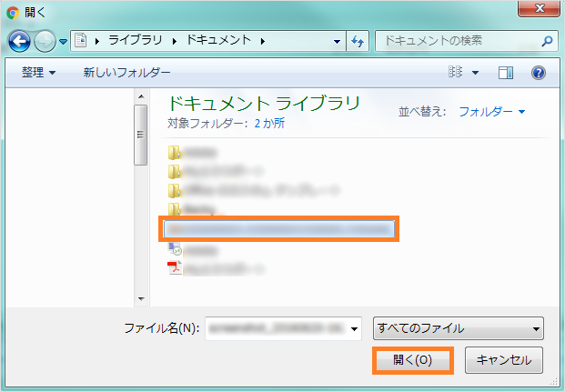The image size is (565, 392).
Task: Click the Forward navigation arrow button
Action: pyautogui.click(x=44, y=41)
